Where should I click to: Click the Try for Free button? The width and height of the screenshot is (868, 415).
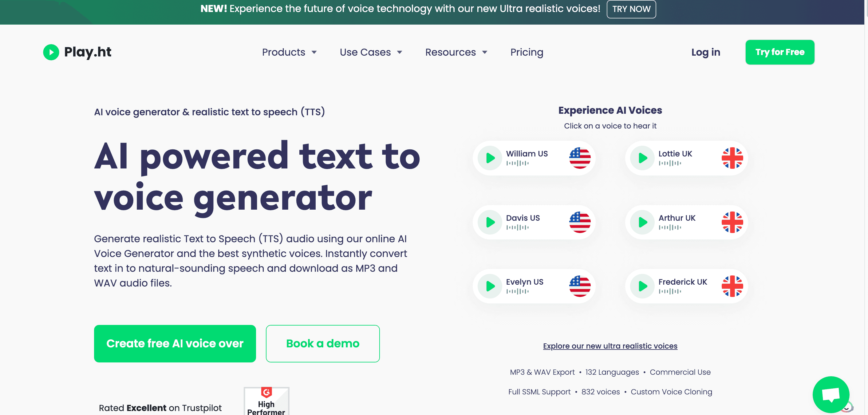pos(779,51)
